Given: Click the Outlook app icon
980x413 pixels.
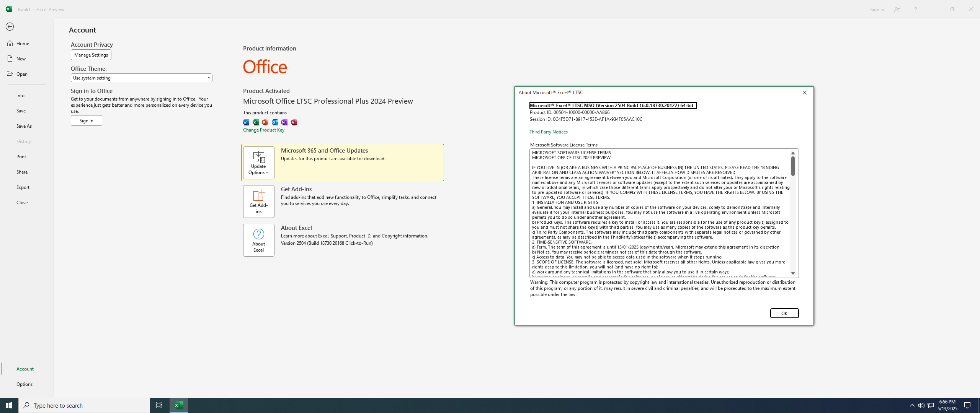Looking at the screenshot, I should [x=275, y=122].
